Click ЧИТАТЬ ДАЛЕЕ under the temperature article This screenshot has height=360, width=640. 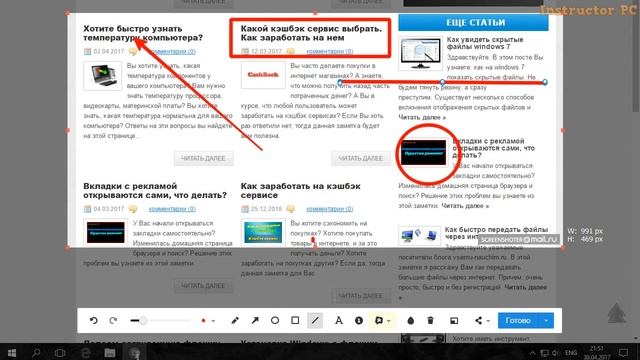click(x=203, y=158)
